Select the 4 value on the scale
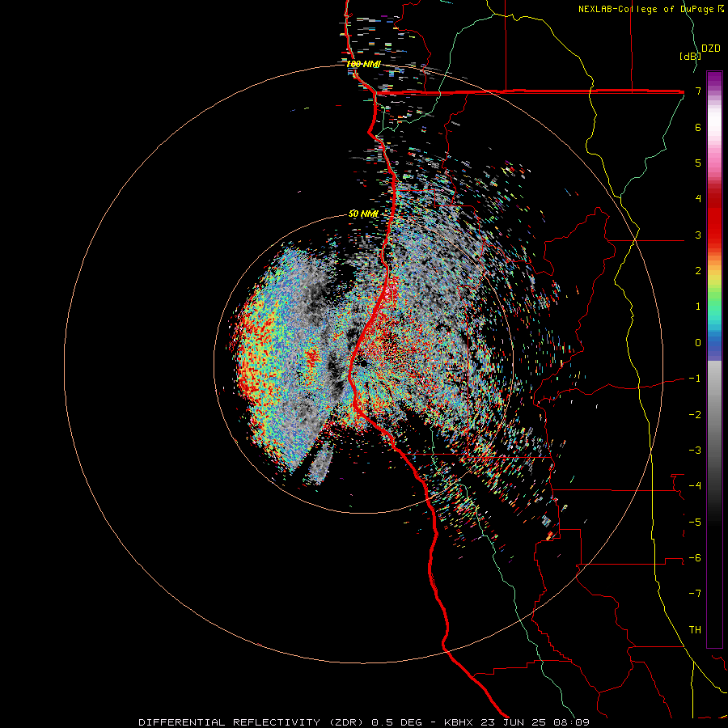Viewport: 728px width, 728px height. tap(698, 199)
